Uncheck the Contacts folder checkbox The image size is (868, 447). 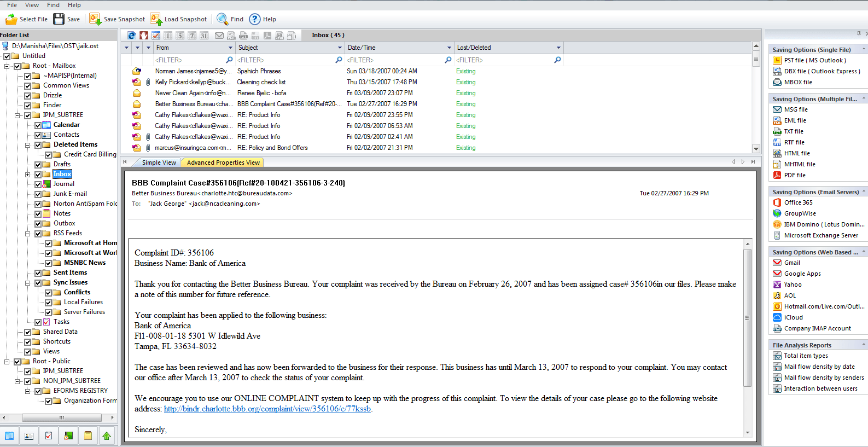(38, 135)
